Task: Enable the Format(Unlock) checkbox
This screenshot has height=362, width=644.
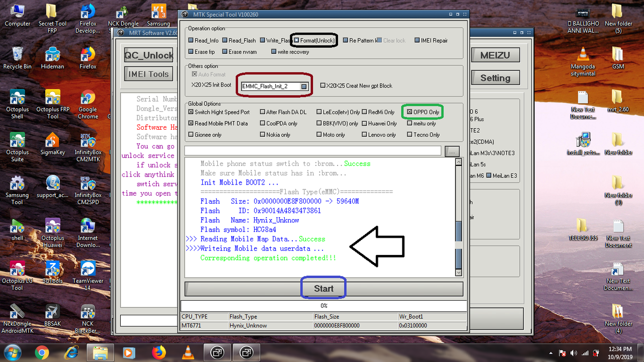Action: pos(297,40)
